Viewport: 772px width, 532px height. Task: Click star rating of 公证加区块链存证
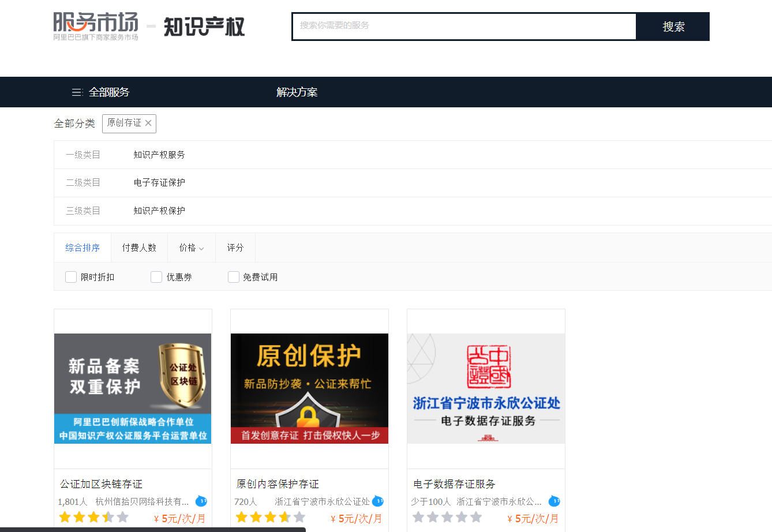[x=93, y=517]
